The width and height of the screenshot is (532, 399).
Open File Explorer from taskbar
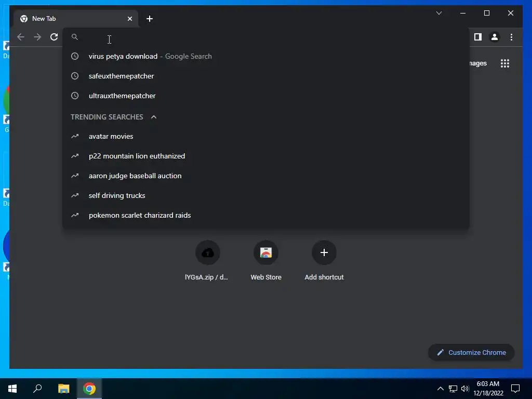(63, 389)
